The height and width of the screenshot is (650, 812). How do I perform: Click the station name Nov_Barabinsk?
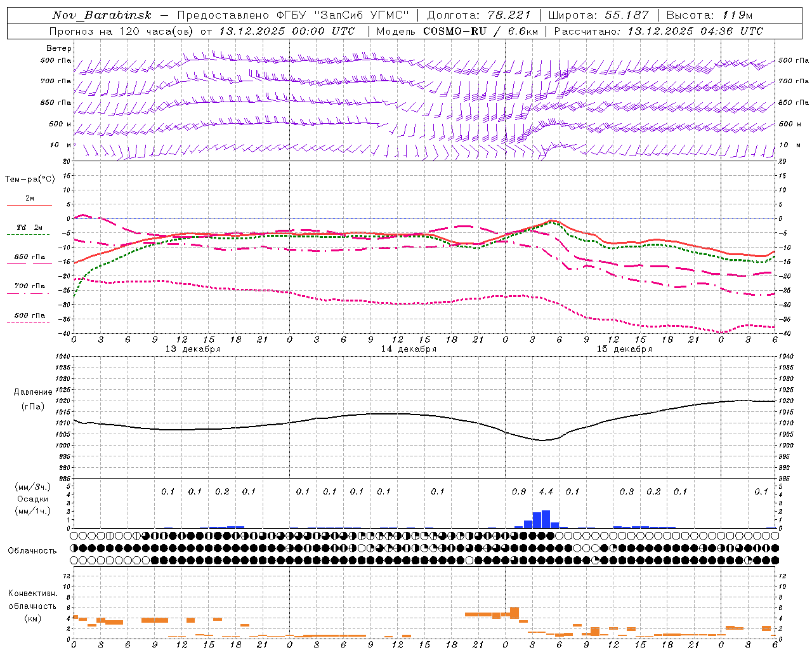[x=102, y=15]
